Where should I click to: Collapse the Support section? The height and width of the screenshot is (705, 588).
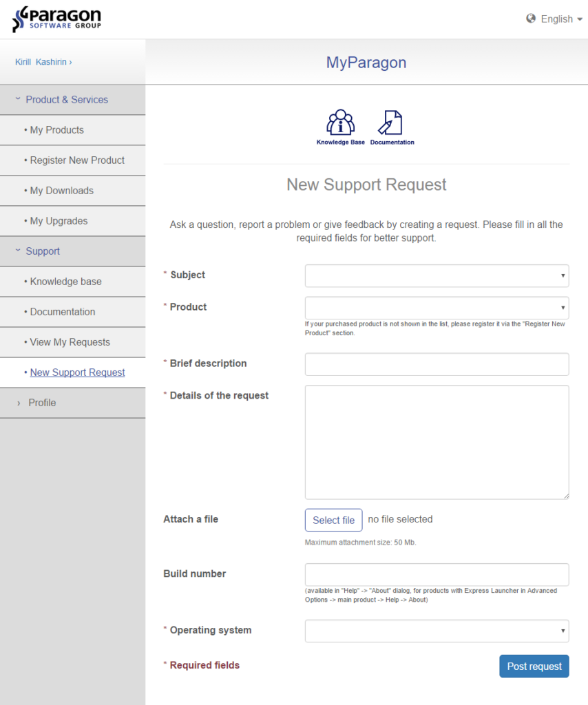pos(43,251)
